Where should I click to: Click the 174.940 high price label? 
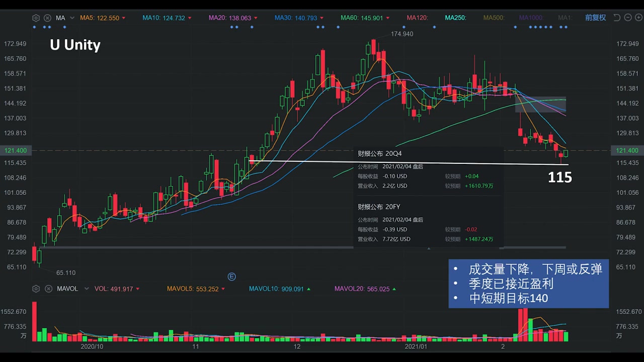point(401,34)
